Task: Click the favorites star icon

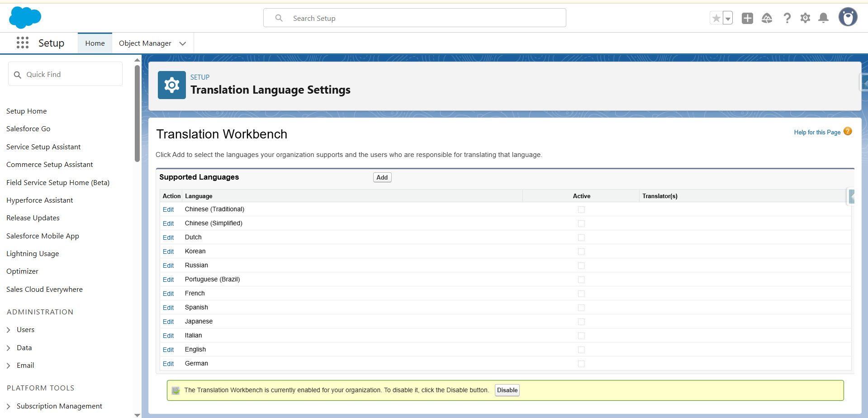Action: click(716, 18)
